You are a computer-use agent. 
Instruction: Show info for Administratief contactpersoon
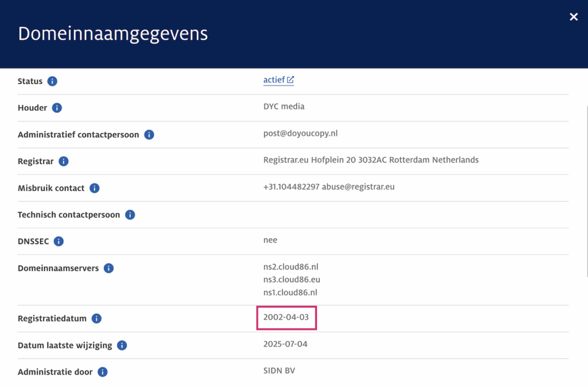[149, 135]
